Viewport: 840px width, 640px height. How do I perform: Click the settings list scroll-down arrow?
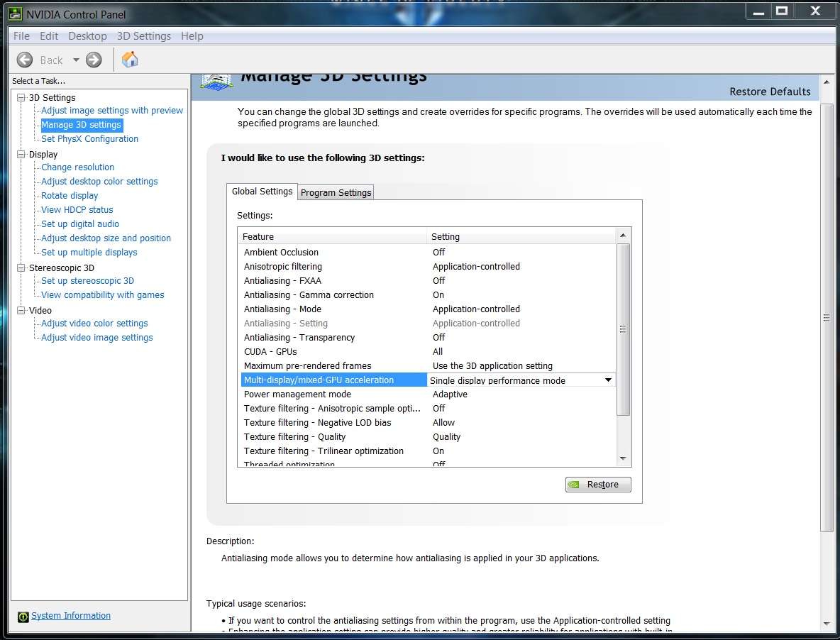tap(623, 458)
